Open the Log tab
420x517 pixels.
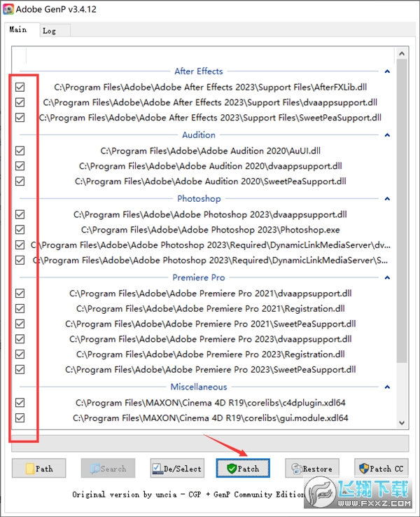tap(55, 31)
